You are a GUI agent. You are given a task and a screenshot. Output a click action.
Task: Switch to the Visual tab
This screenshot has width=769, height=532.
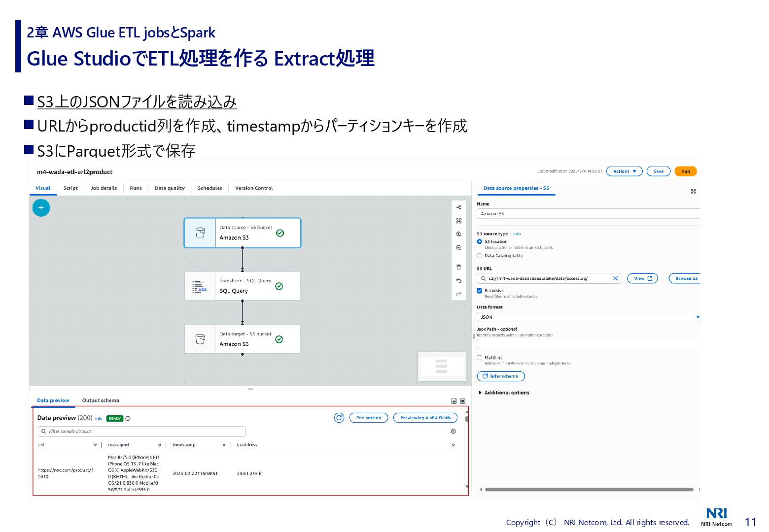pyautogui.click(x=43, y=188)
